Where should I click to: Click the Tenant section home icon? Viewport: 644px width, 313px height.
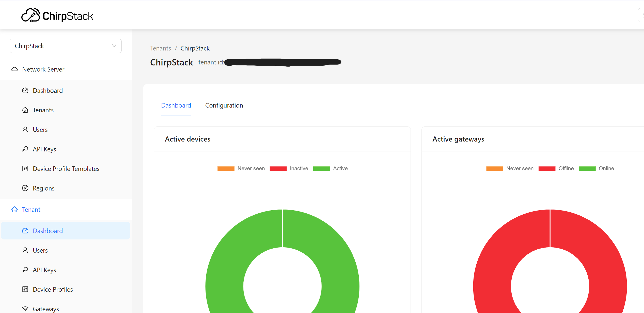click(15, 210)
